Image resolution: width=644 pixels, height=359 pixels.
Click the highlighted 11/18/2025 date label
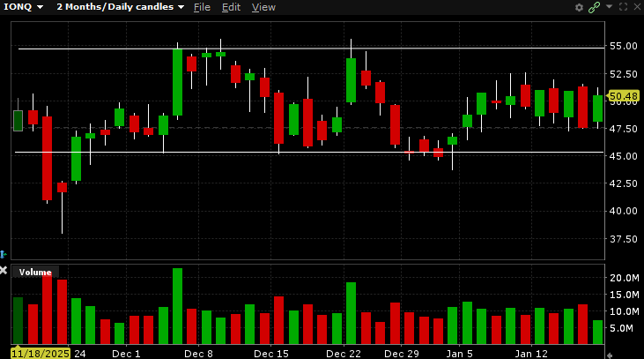click(41, 354)
